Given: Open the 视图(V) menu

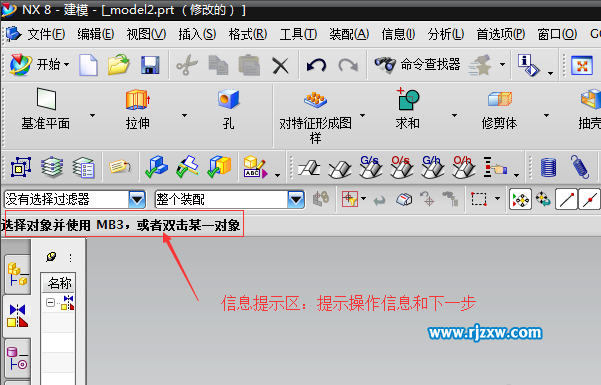Looking at the screenshot, I should click(146, 35).
